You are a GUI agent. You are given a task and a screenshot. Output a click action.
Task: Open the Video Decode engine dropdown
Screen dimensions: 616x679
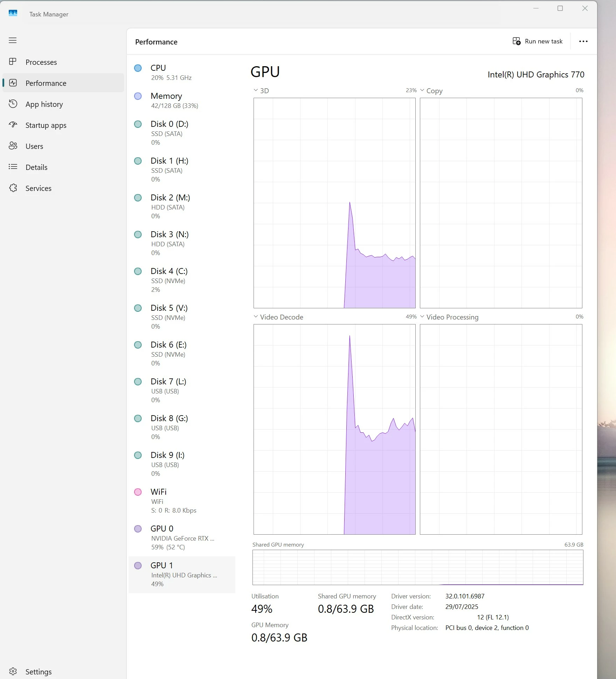click(256, 317)
